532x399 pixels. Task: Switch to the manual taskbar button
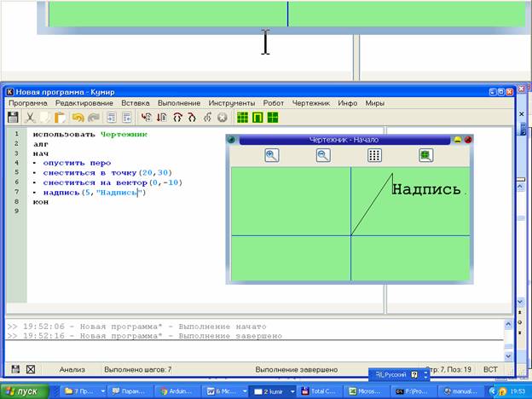[x=461, y=391]
